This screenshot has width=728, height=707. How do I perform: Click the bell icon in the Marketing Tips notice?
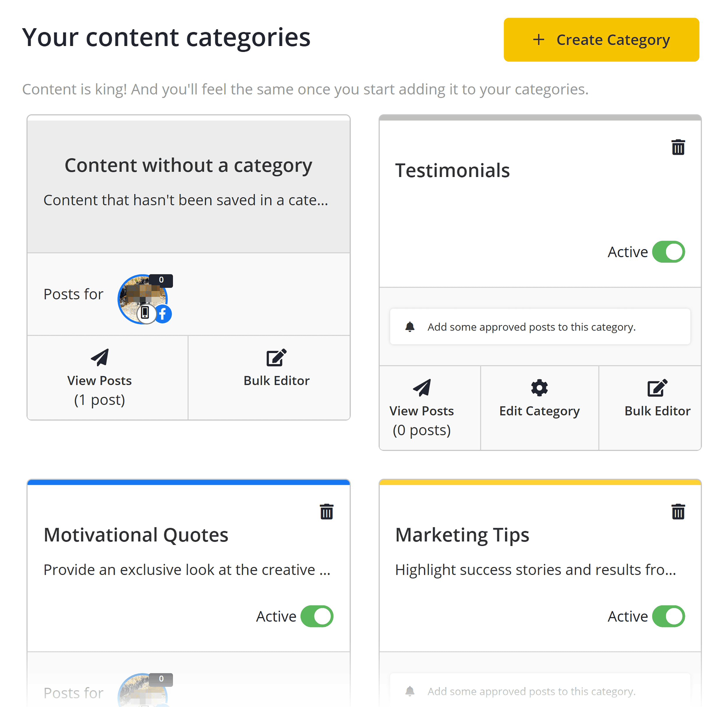410,691
